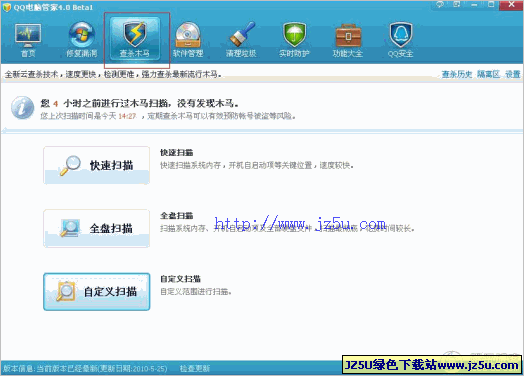Viewport: 524px width, 376px height.
Task: Open 隔离区 quarantine link
Action: tap(488, 74)
